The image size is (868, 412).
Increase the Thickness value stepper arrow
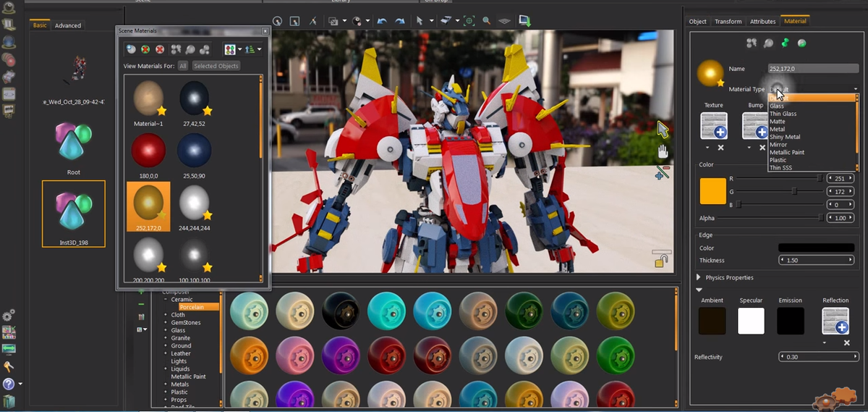(x=851, y=260)
